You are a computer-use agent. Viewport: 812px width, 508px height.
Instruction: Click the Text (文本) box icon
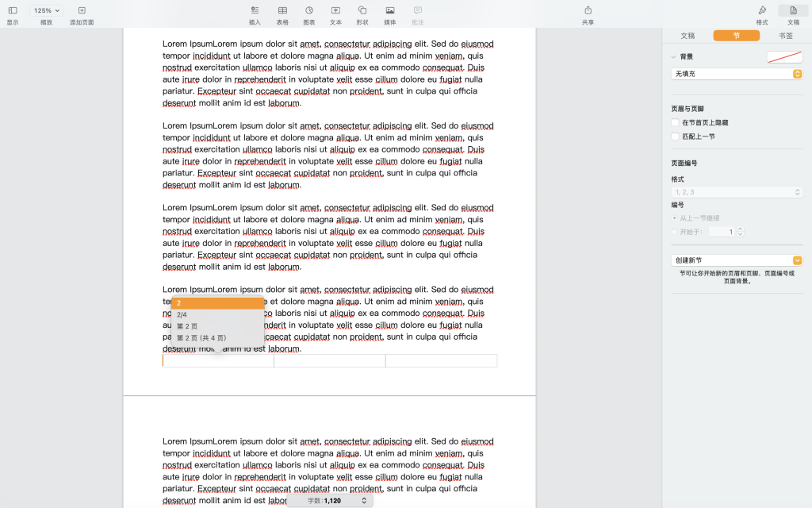(335, 10)
